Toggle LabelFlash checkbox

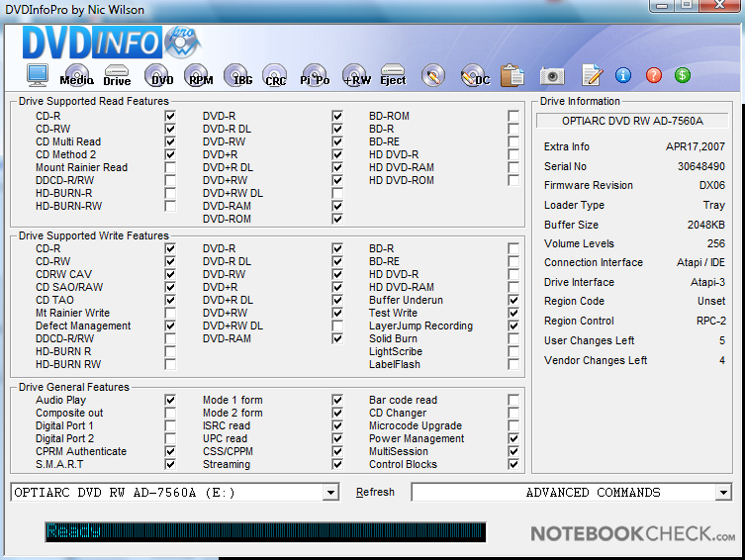pos(513,364)
